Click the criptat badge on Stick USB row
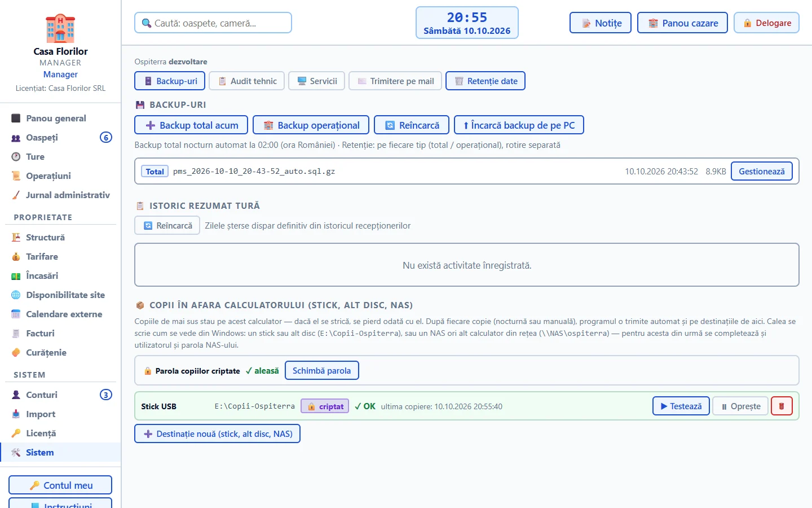Viewport: 812px width, 508px height. 325,406
